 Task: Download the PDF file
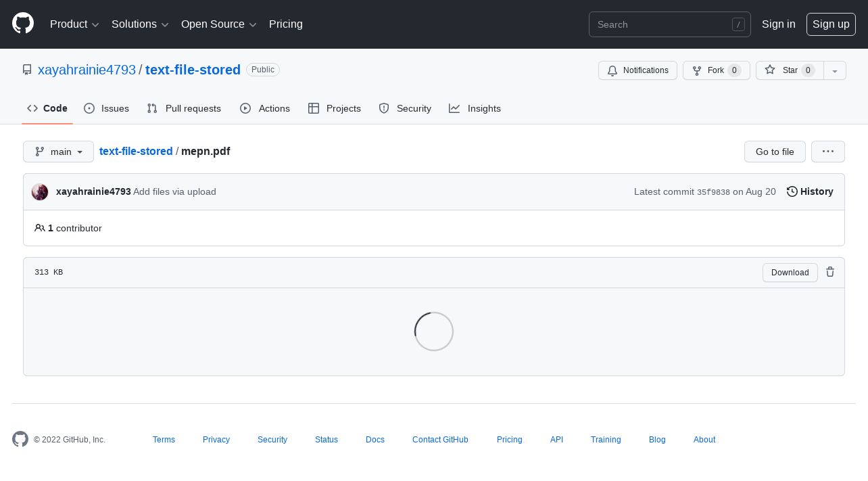coord(790,273)
